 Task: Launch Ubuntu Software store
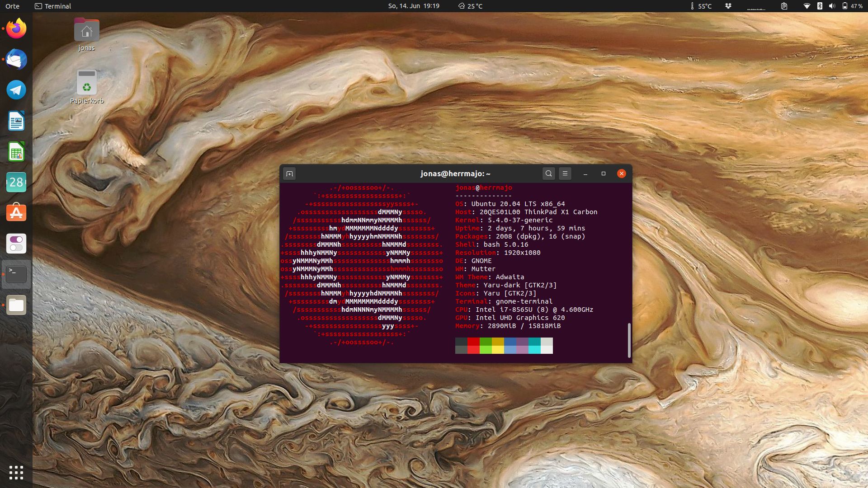[x=16, y=213]
